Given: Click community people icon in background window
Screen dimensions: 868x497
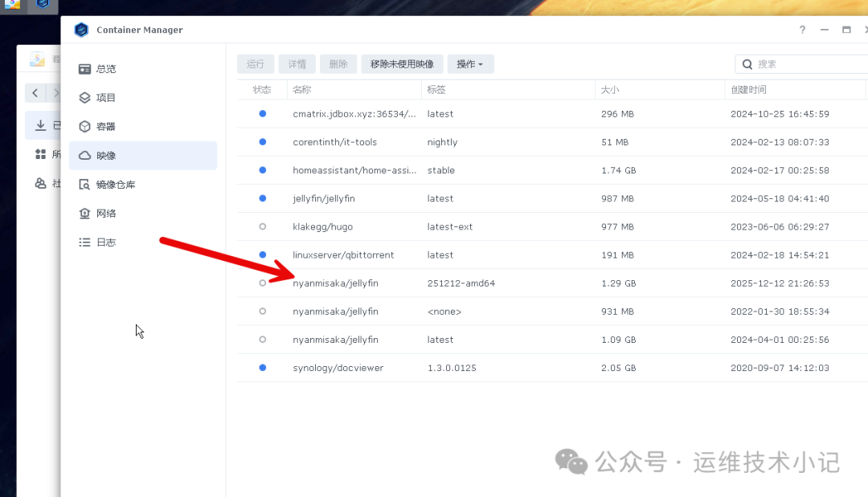Looking at the screenshot, I should point(40,183).
